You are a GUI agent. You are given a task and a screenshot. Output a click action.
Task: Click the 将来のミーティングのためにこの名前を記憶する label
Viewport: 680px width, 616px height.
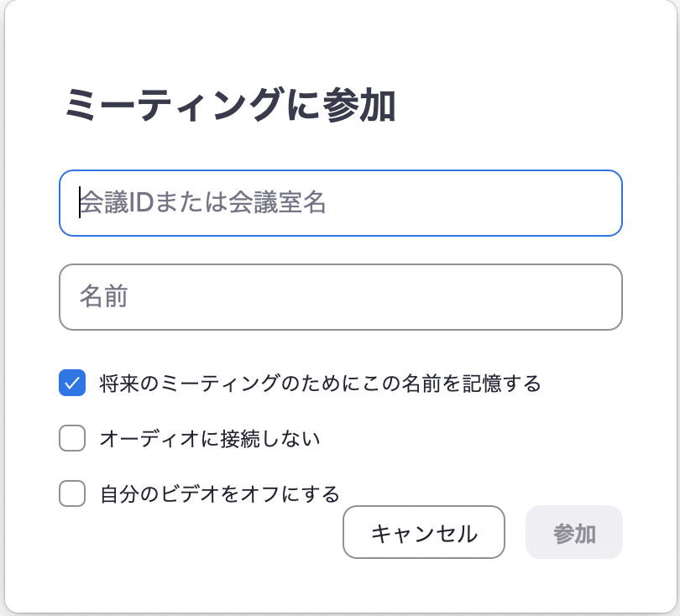click(320, 384)
